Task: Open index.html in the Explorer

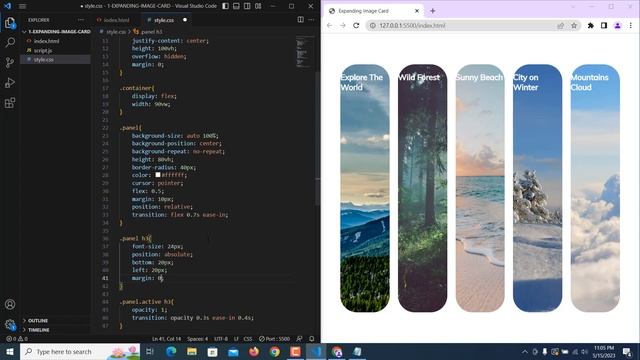Action: pos(47,41)
